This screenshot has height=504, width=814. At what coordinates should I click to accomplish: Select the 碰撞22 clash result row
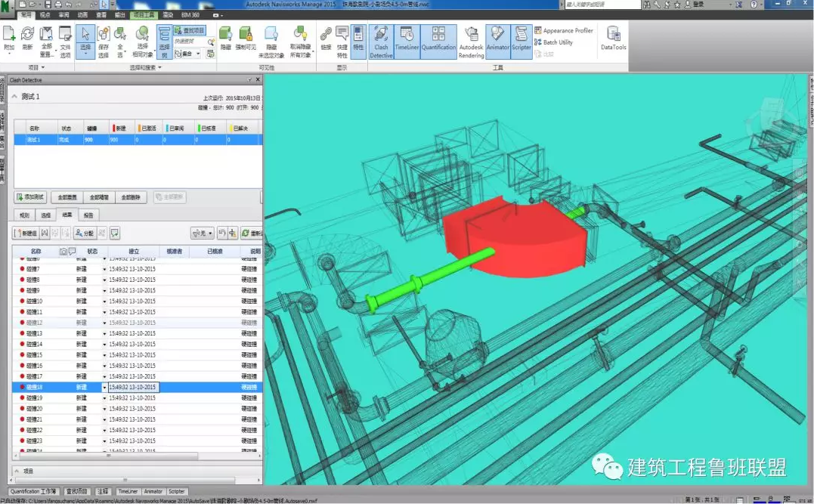pos(138,430)
